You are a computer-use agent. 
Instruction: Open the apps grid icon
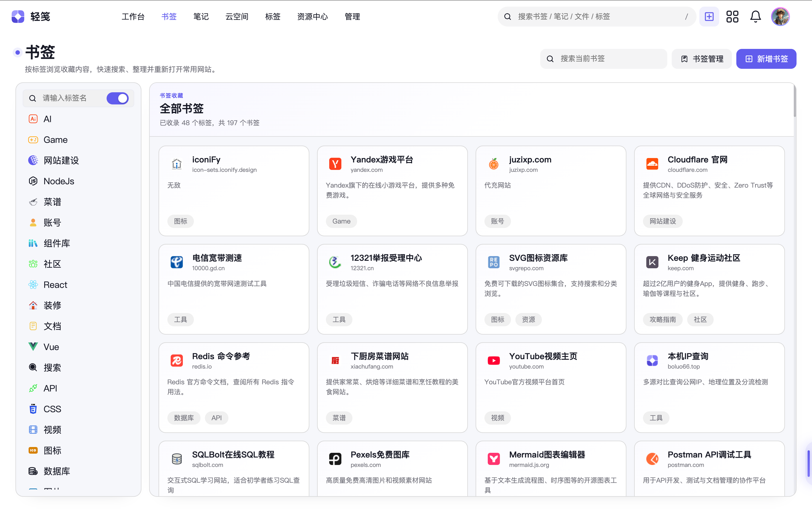click(x=732, y=17)
